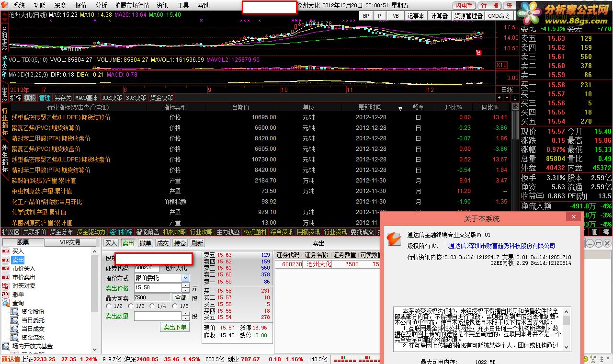Open the 功能 menu

point(40,5)
